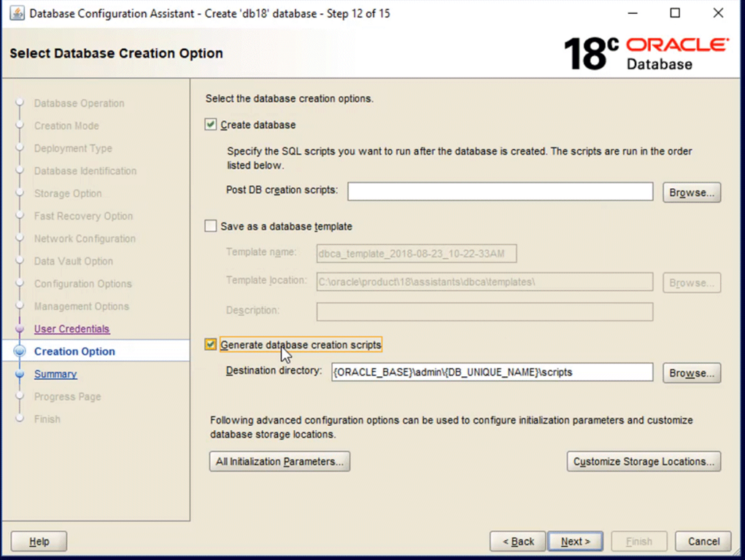Click the Summary step bullet icon
Viewport: 745px width, 560px height.
(20, 374)
